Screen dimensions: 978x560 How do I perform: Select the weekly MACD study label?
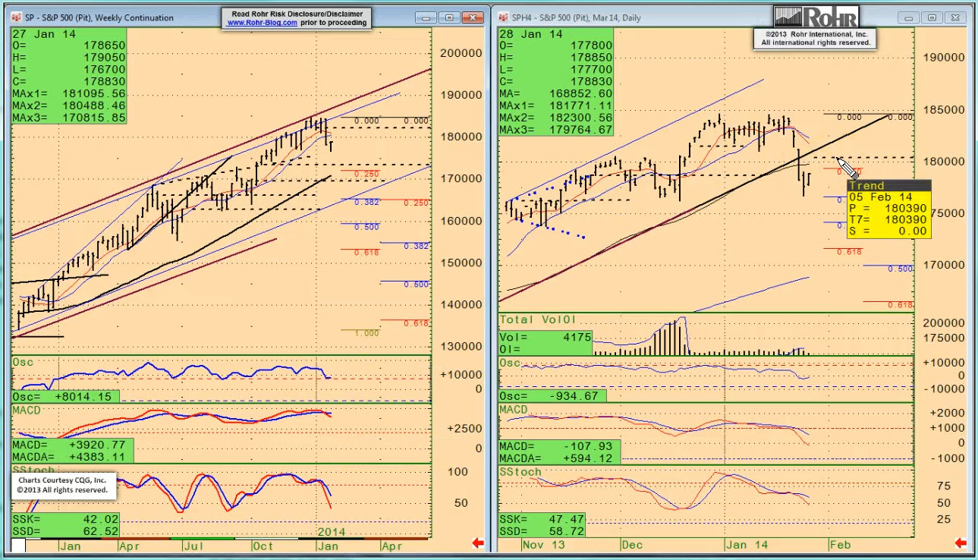coord(27,411)
